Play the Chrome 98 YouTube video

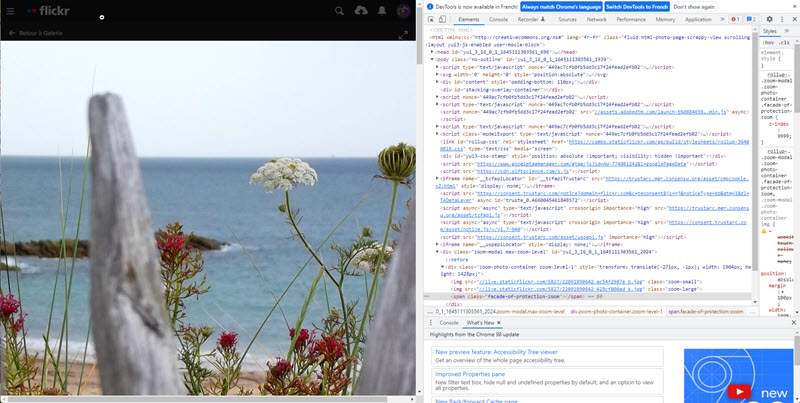pos(739,392)
